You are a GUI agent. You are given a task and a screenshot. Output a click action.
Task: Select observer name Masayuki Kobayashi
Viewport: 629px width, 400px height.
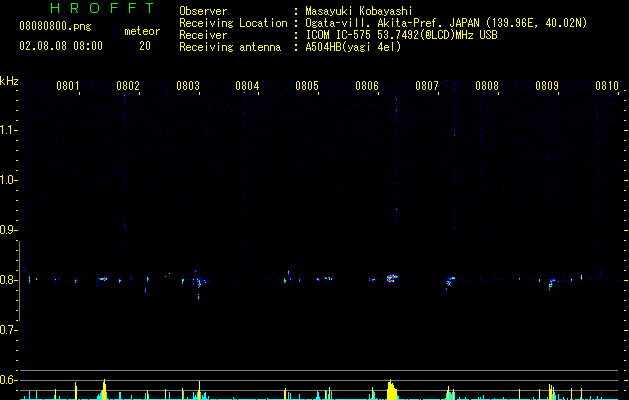359,11
